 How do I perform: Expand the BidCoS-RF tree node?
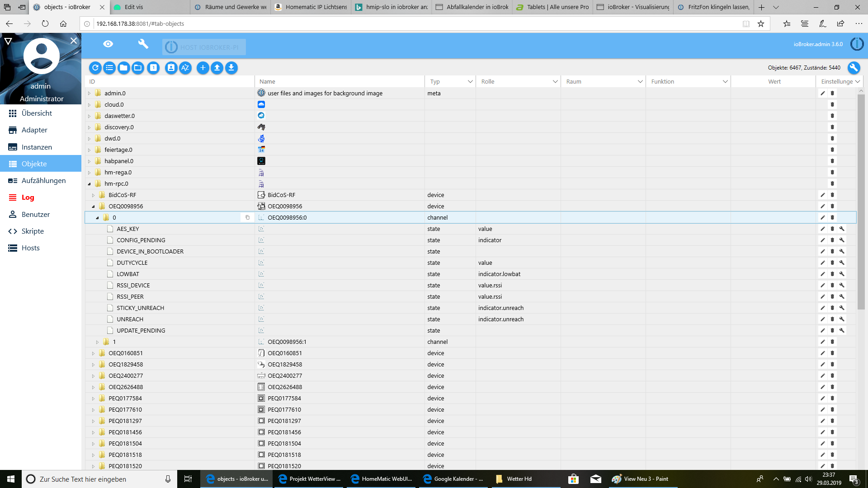point(94,195)
